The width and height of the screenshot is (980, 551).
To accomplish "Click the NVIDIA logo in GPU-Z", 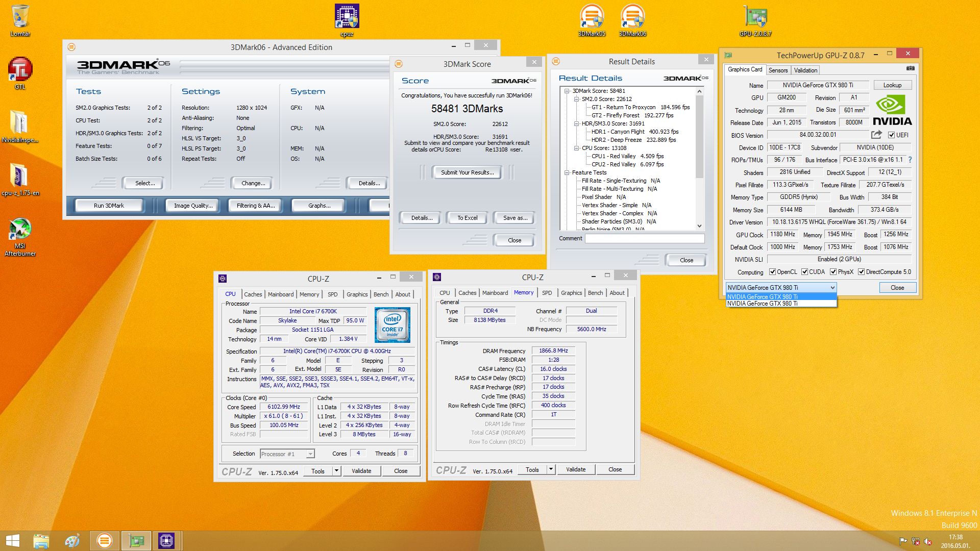I will click(x=892, y=110).
